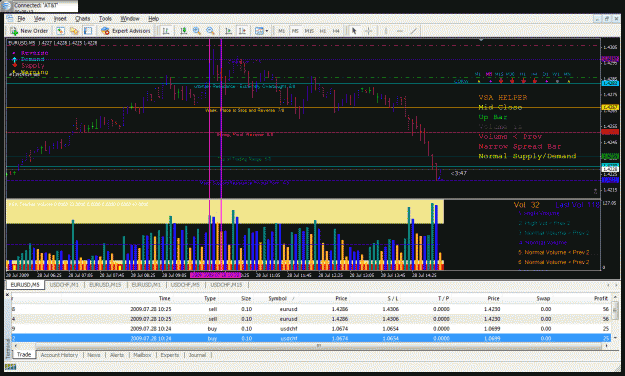Switch to the H4 timeframe

336,31
